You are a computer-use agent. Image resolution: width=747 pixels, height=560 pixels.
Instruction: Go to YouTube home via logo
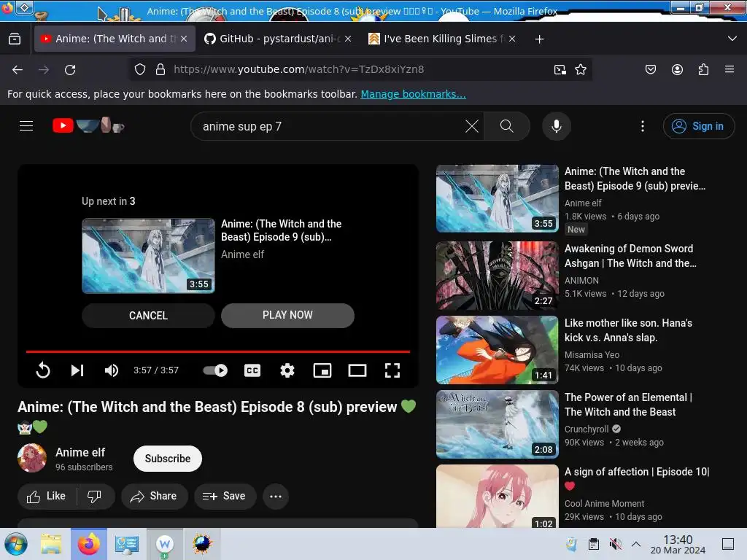[88, 125]
